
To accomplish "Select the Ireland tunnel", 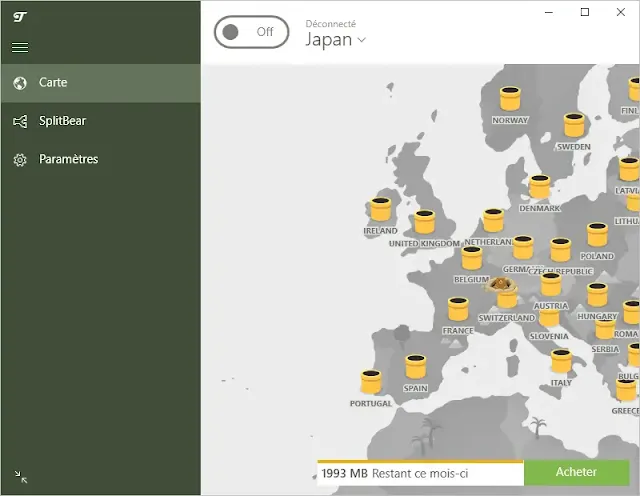I will pos(380,209).
